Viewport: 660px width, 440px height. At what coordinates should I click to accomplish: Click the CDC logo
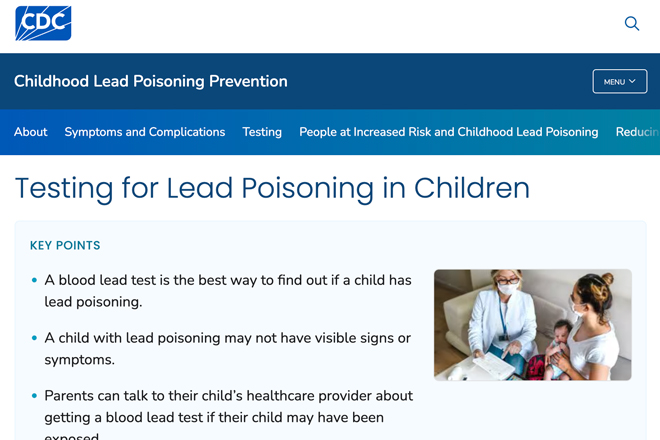pos(43,23)
